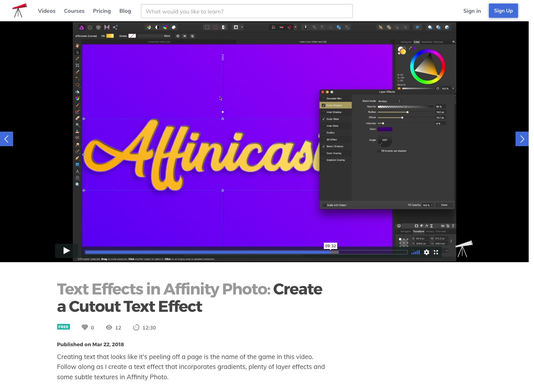
Task: Enable Scale with Object in Layer Effects
Action: [325, 205]
